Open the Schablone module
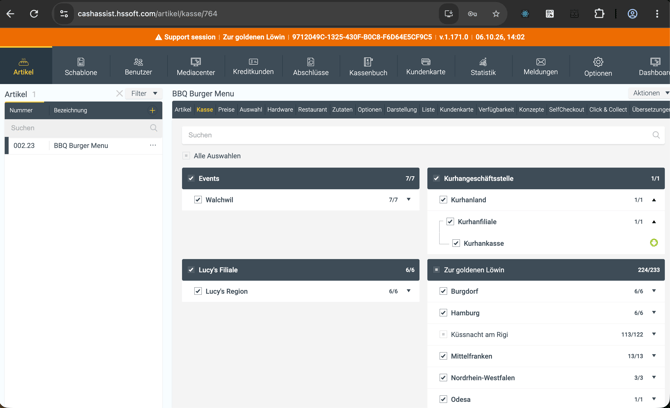Viewport: 670px width, 408px height. point(81,67)
